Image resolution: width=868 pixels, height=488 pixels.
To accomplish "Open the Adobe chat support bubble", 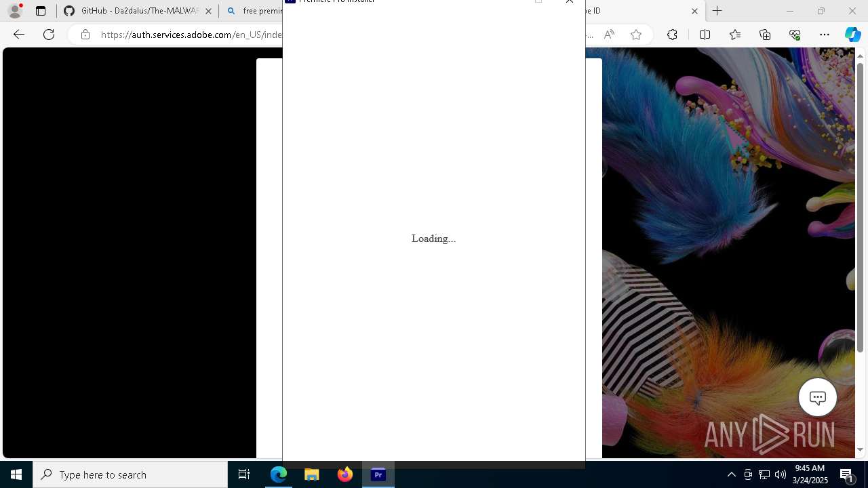I will coord(817,397).
